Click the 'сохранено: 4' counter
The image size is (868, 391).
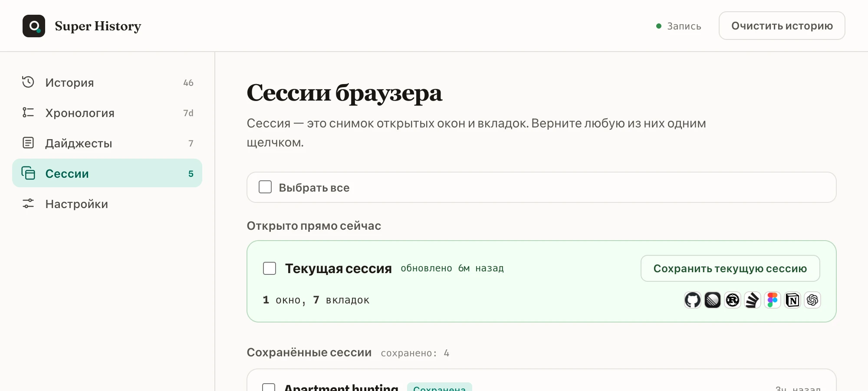coord(415,353)
